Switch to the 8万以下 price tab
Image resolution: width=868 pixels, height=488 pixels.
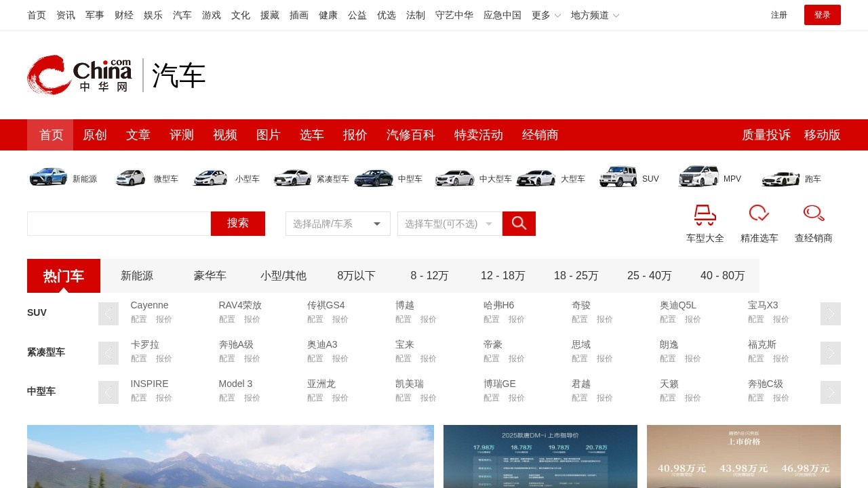point(357,276)
